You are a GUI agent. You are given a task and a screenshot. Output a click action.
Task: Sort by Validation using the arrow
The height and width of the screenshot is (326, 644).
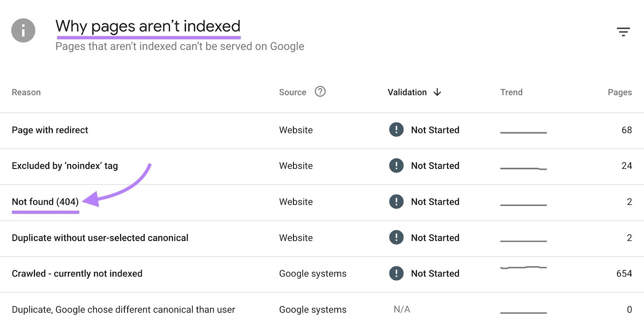coord(438,92)
